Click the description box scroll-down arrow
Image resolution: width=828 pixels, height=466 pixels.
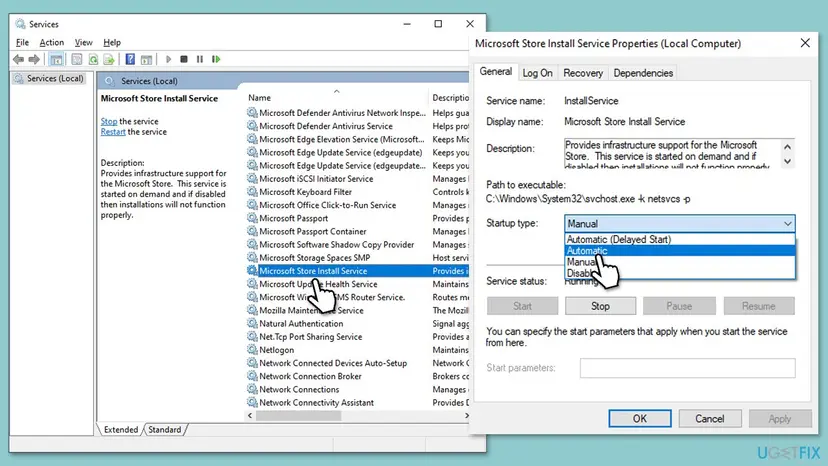(787, 161)
